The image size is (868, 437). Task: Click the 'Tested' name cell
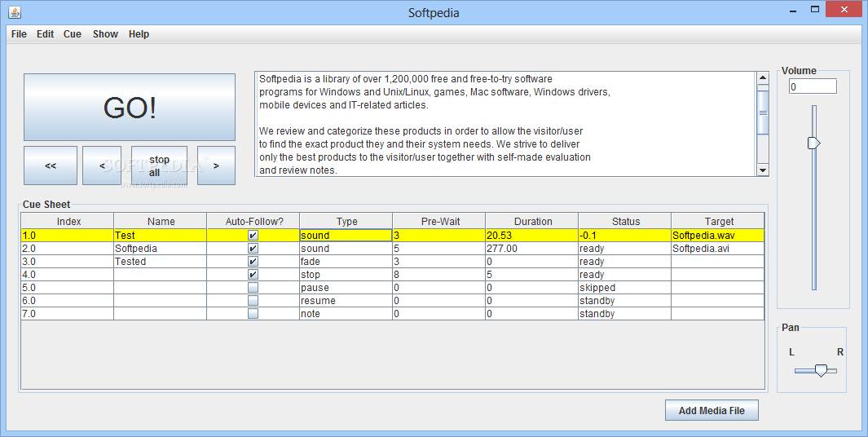pos(160,262)
